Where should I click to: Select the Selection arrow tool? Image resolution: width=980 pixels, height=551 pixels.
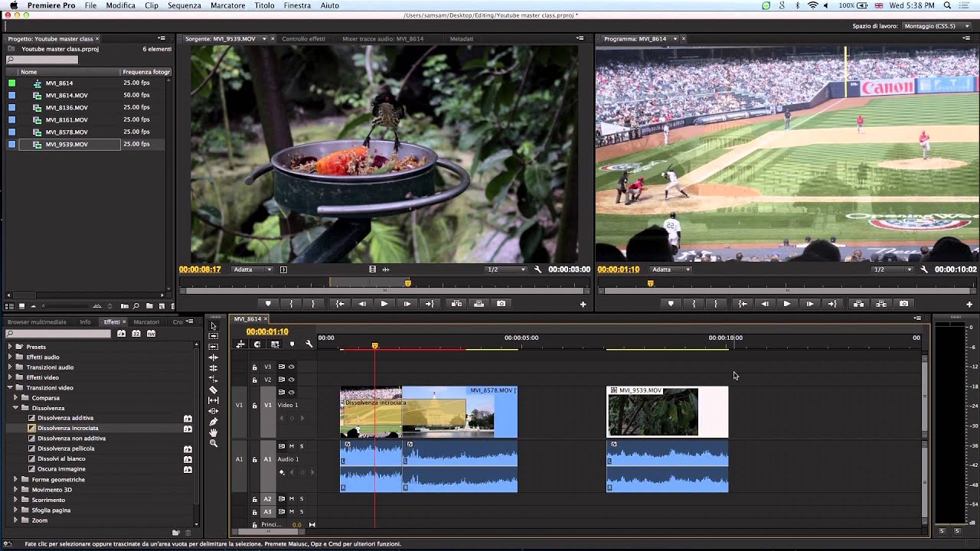point(214,326)
